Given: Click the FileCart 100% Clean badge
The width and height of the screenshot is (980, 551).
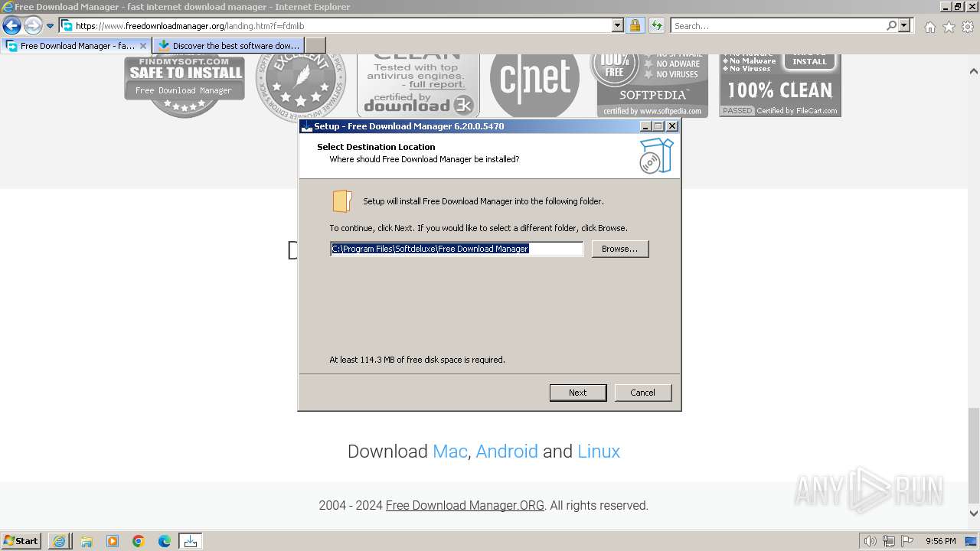Looking at the screenshot, I should pos(780,86).
